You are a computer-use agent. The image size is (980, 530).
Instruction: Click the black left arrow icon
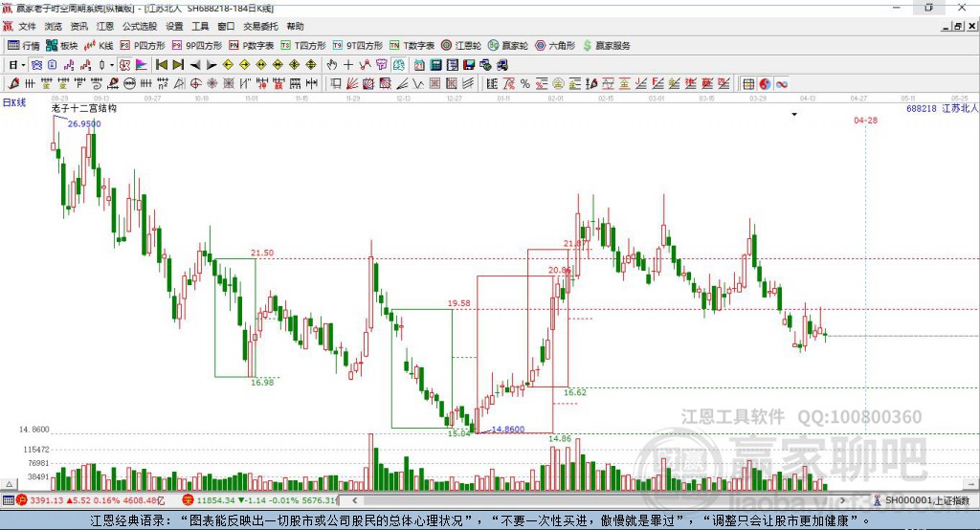pos(195,65)
